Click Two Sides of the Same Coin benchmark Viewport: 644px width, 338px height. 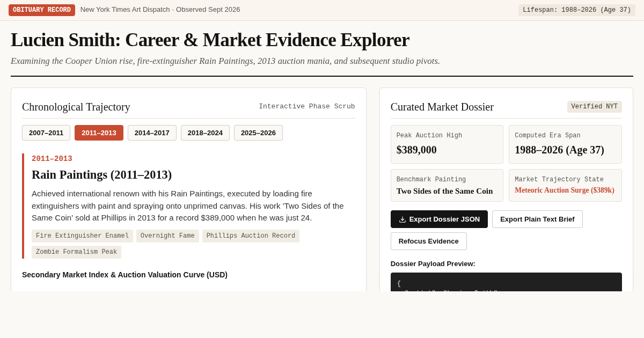[444, 191]
